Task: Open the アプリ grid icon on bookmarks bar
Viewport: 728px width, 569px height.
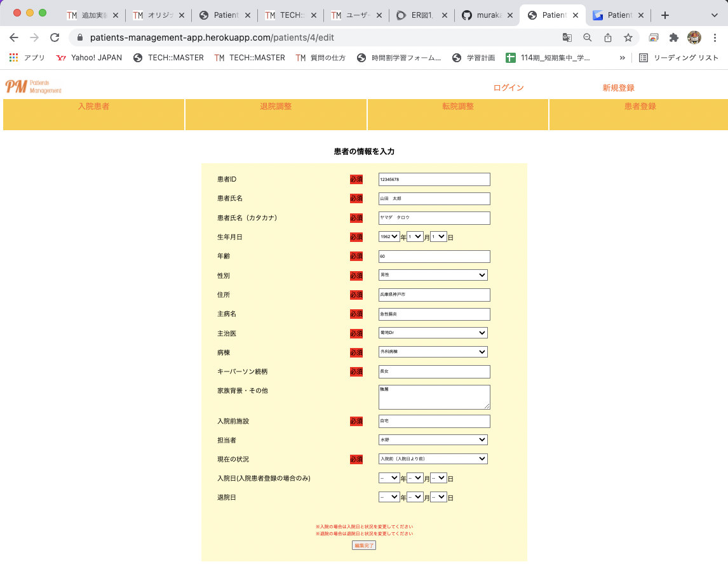Action: tap(13, 58)
